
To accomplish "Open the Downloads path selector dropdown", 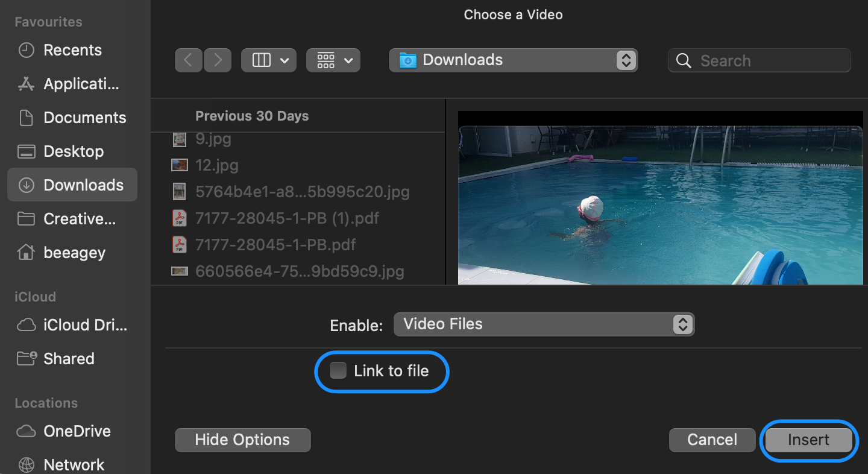I will tap(513, 60).
